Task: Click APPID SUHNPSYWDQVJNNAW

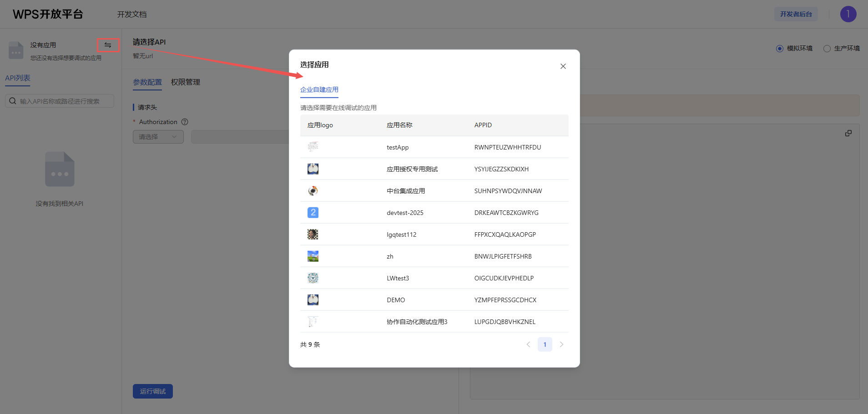Action: tap(508, 191)
